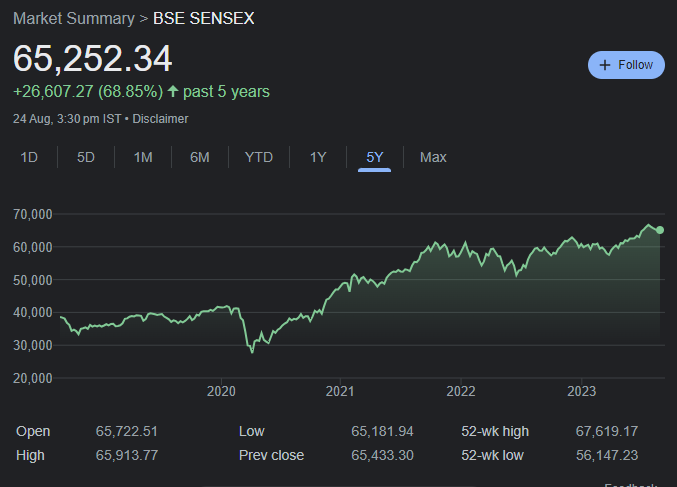
Task: Click the green endpoint dot on chart
Action: pos(660,230)
